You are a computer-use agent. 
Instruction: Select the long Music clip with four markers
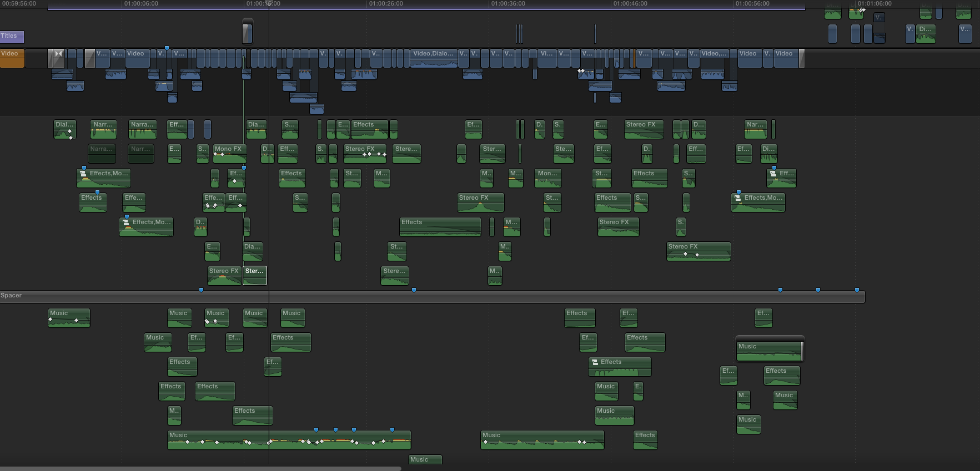coord(289,440)
